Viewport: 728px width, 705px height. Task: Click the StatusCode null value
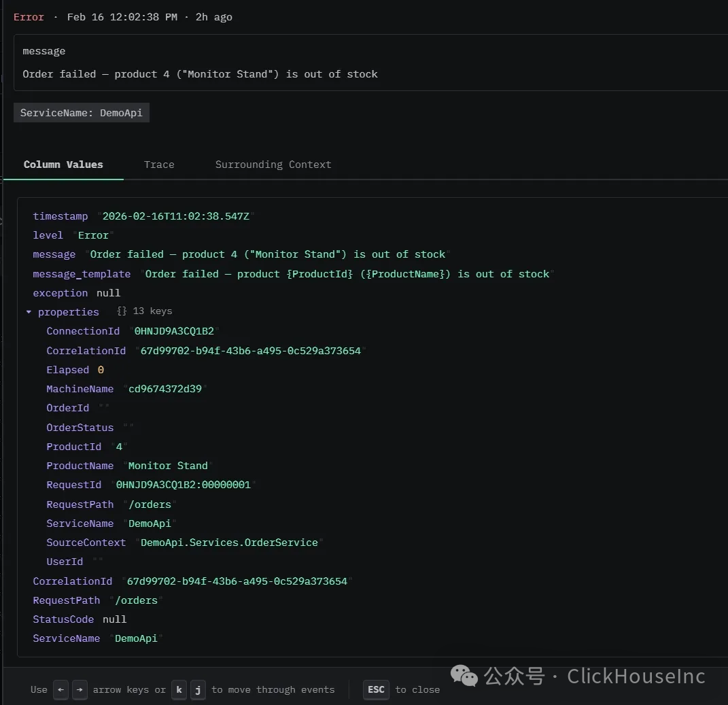coord(114,619)
